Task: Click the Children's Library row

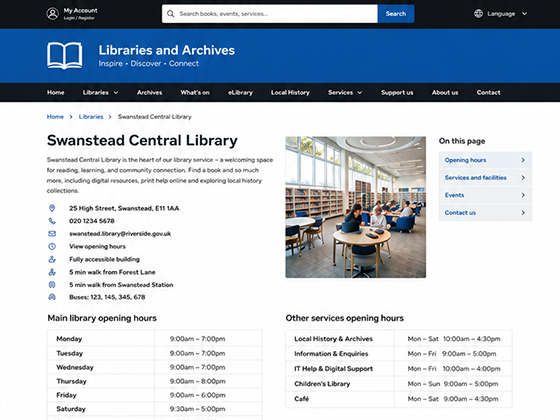Action: click(x=399, y=384)
